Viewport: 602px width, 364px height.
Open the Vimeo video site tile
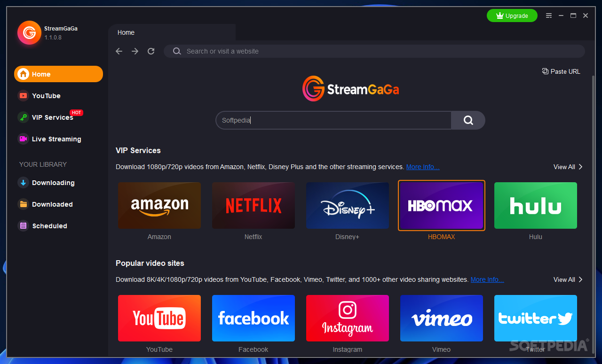click(x=442, y=318)
